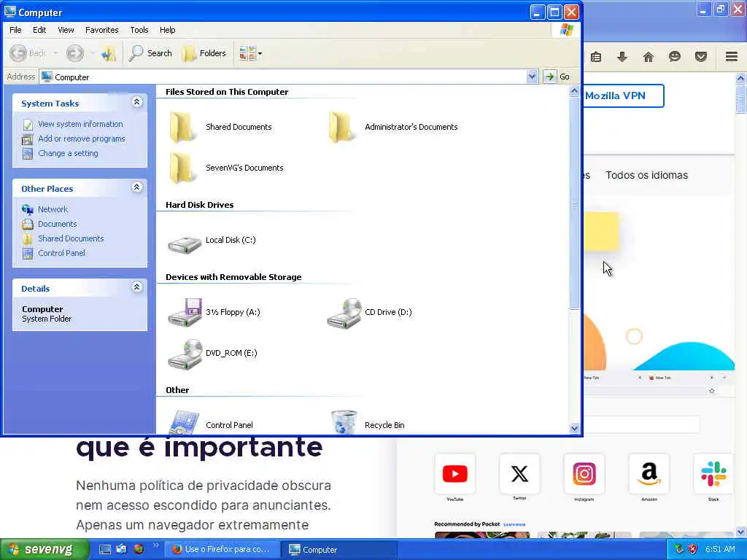747x560 pixels.
Task: Open Documents in Other Places
Action: pos(57,224)
